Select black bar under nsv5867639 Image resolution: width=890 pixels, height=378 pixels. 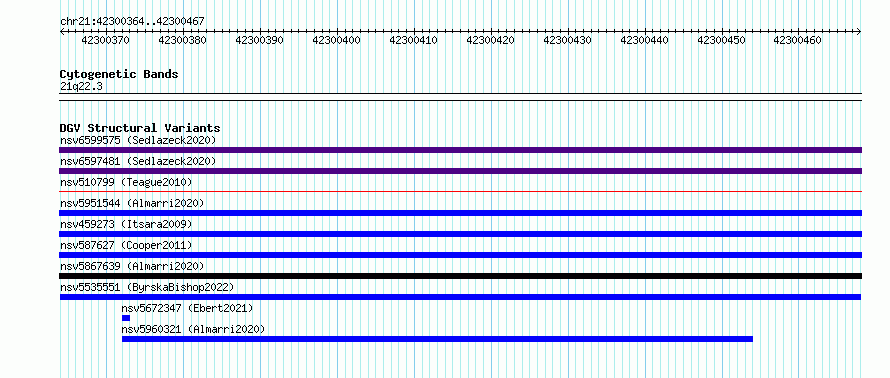click(460, 276)
